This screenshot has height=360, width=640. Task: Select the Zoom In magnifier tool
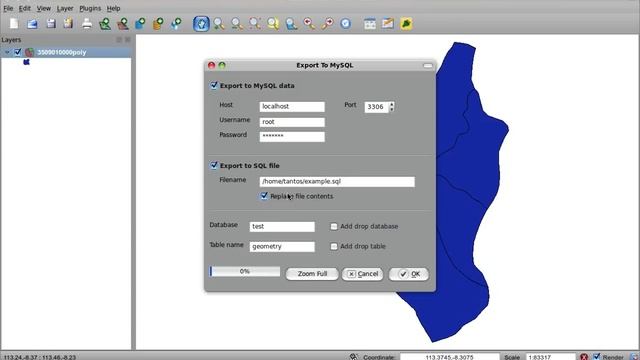[219, 24]
